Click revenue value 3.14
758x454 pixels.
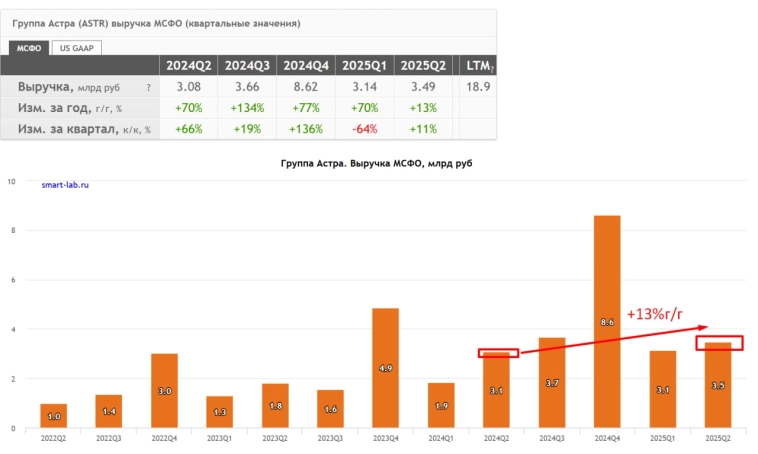(x=364, y=87)
